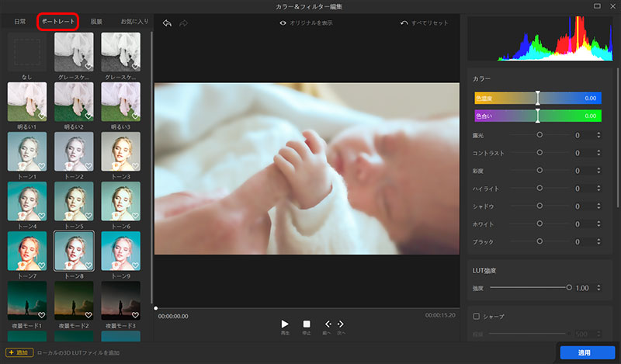Image resolution: width=621 pixels, height=364 pixels.
Task: Click the コントラスト value stepper arrows
Action: point(598,153)
